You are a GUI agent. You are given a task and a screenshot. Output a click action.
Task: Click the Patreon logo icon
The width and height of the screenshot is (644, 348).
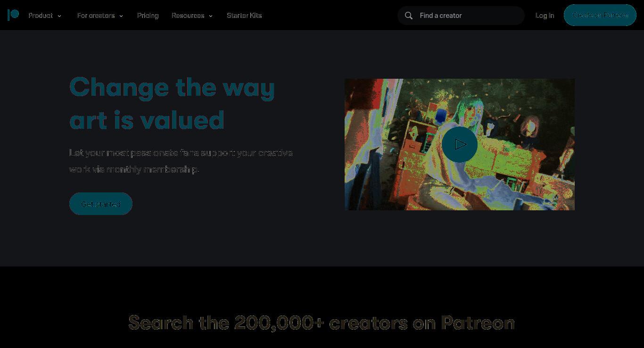click(13, 15)
